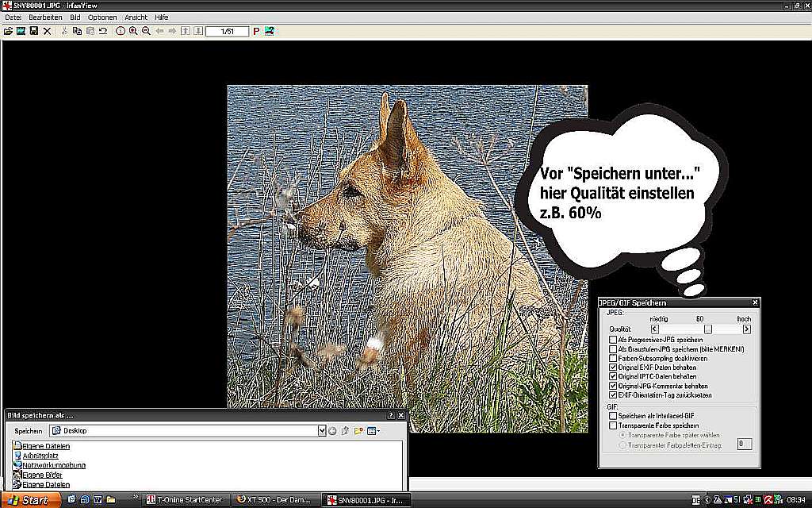The width and height of the screenshot is (812, 508).
Task: Open the Optionen menu
Action: [x=102, y=17]
